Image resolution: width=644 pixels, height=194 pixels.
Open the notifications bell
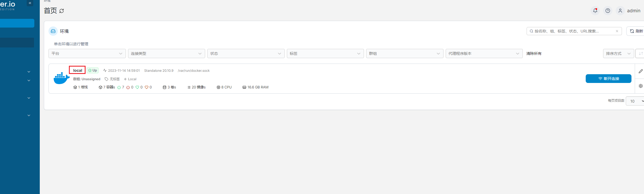[595, 11]
